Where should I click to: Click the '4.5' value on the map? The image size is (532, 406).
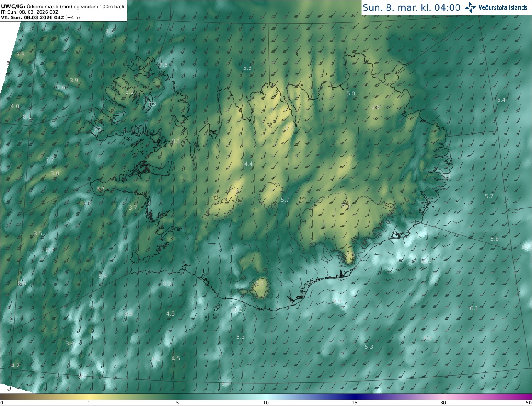pos(176,359)
